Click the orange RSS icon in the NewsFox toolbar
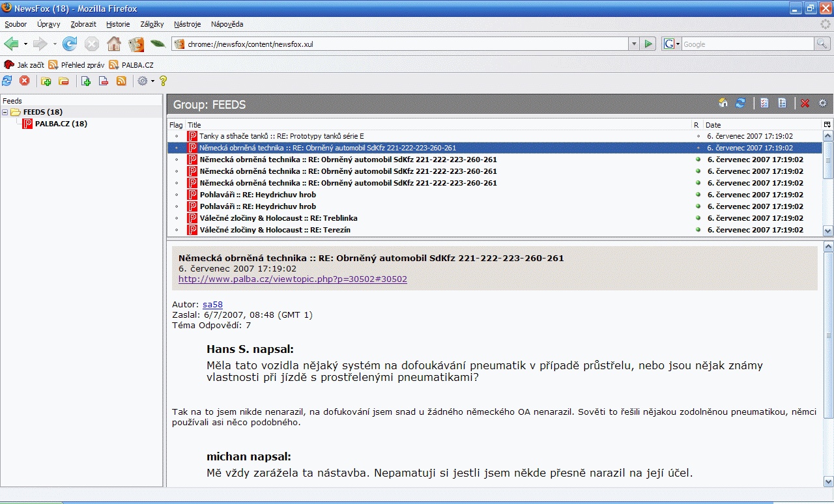 pyautogui.click(x=121, y=81)
